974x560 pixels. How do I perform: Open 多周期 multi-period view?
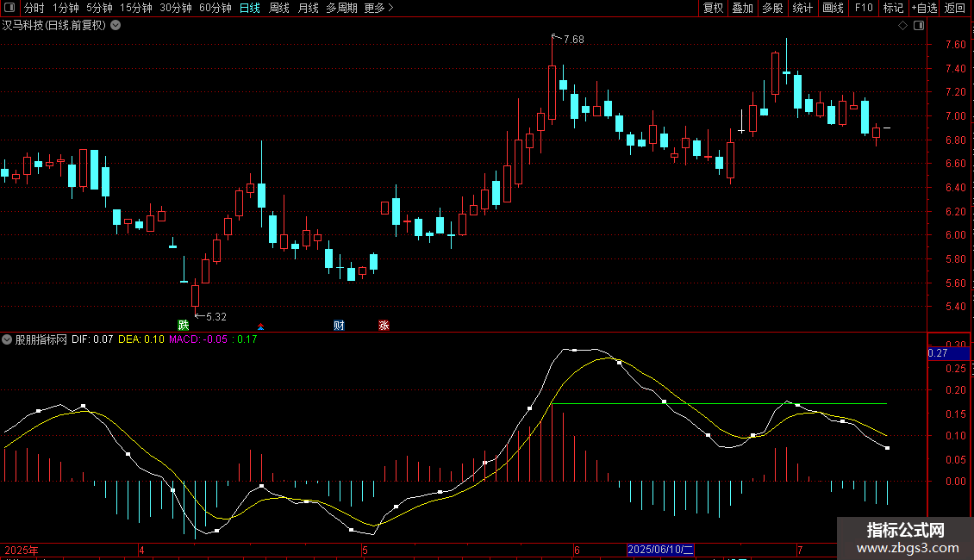click(x=341, y=8)
